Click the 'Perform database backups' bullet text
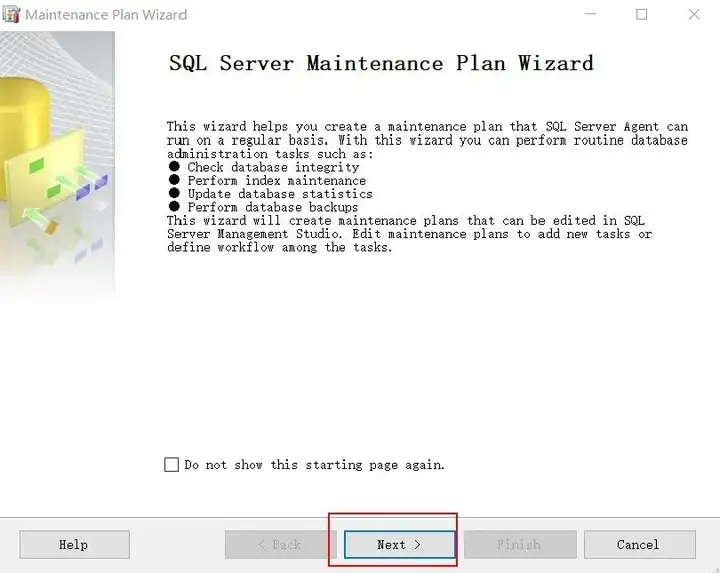The image size is (720, 573). 272,207
